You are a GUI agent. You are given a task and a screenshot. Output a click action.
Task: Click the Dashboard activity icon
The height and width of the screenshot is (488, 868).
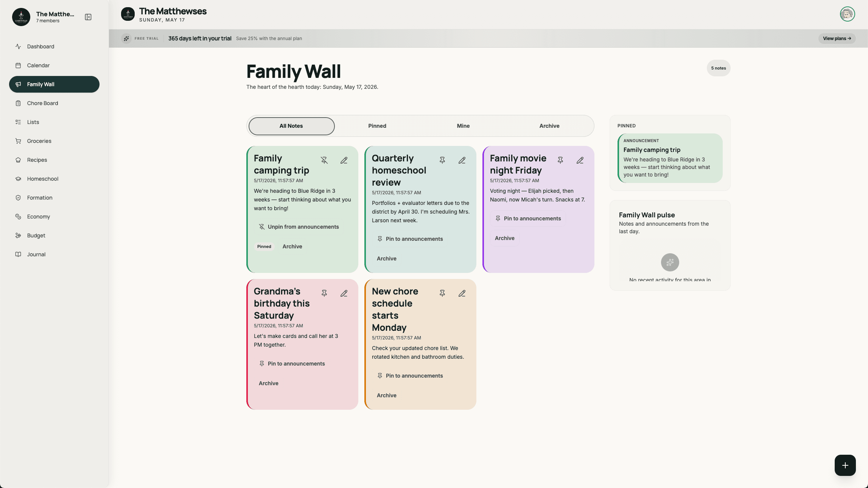18,46
